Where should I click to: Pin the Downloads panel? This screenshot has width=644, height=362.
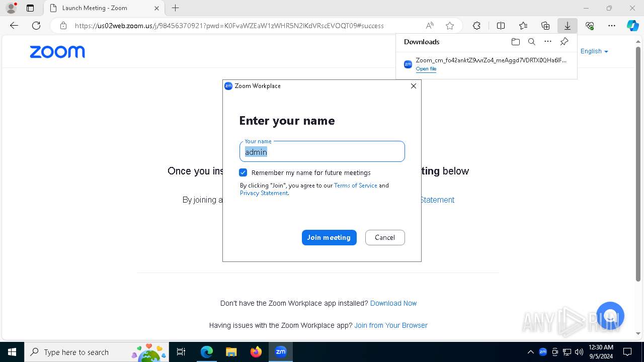(565, 42)
